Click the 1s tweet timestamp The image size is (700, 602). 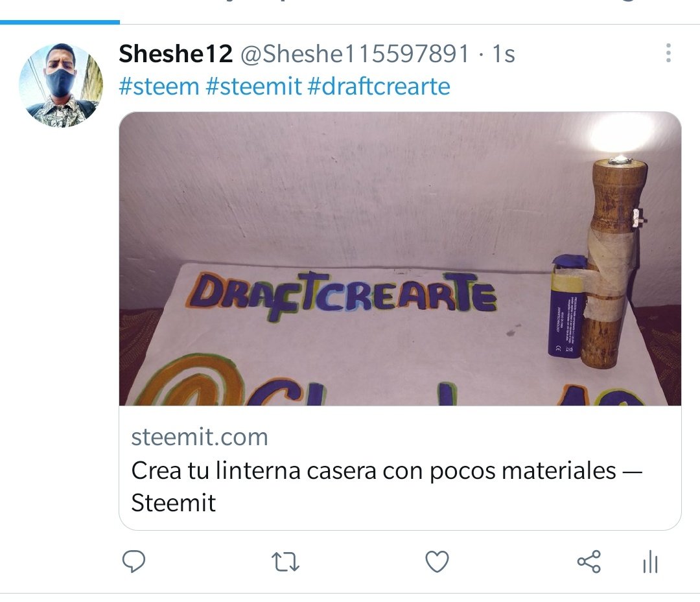(x=504, y=54)
